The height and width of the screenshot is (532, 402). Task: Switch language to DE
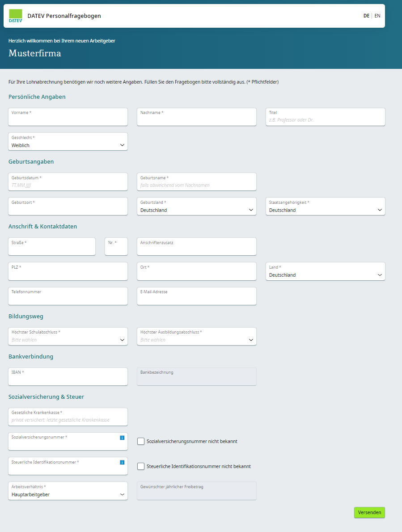(x=366, y=16)
